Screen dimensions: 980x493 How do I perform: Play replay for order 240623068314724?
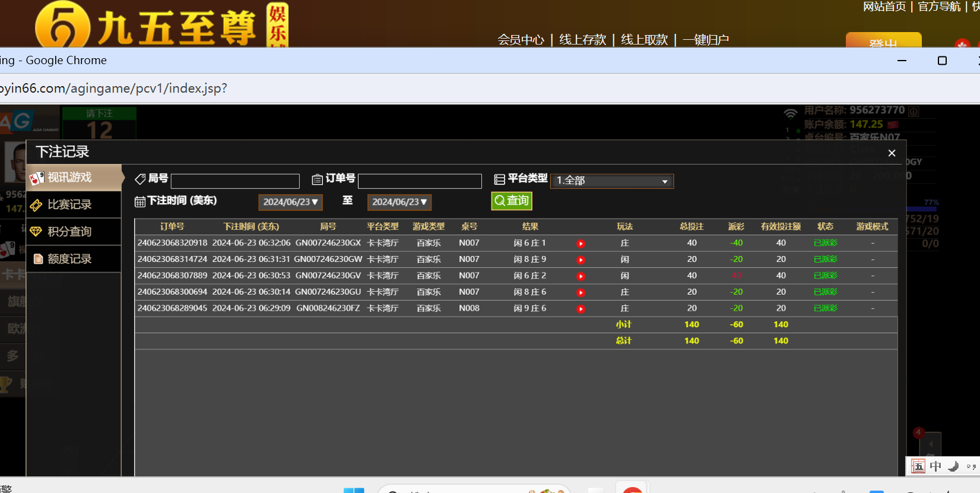pos(581,260)
